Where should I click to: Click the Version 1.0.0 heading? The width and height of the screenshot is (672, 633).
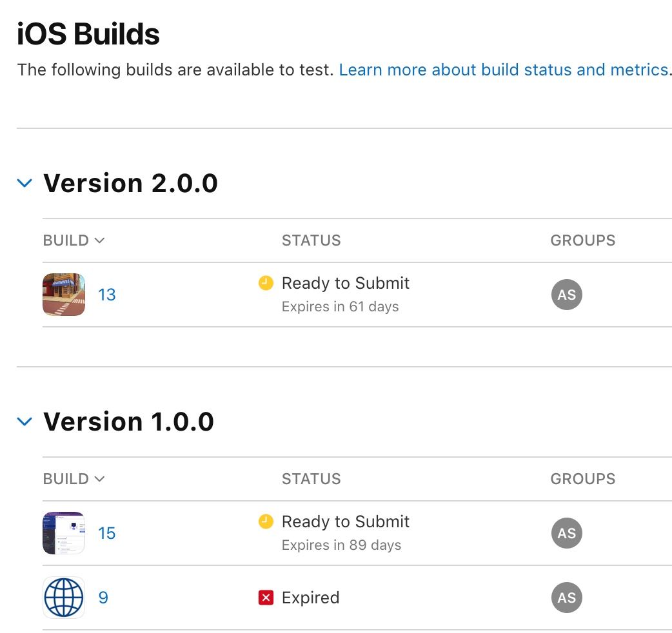(128, 422)
